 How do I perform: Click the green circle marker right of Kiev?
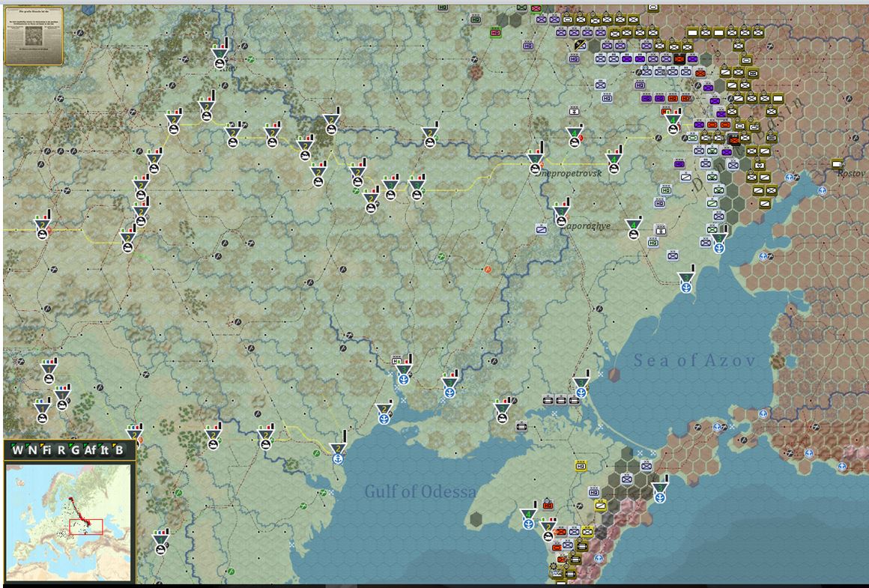click(x=251, y=58)
